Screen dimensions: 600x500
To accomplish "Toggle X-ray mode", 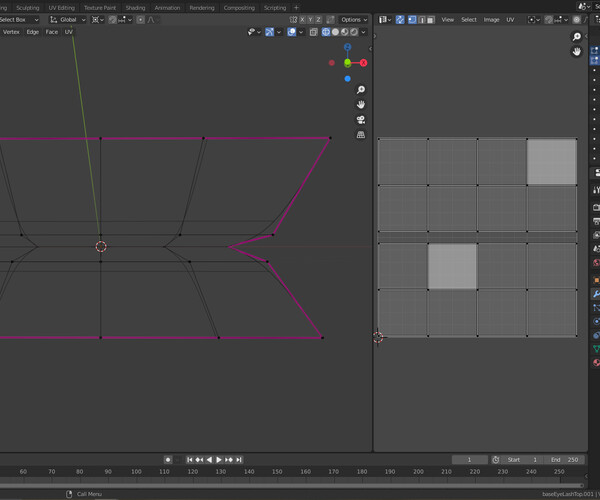I will [313, 32].
